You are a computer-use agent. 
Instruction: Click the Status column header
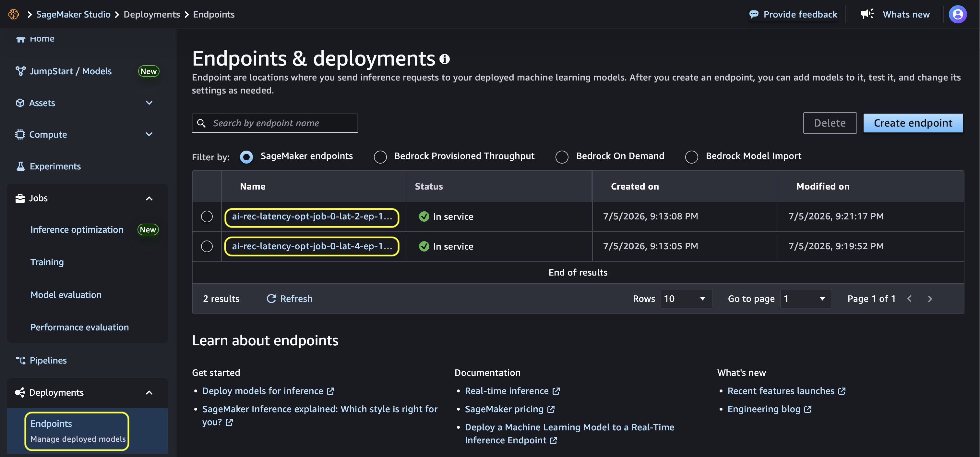(x=429, y=186)
